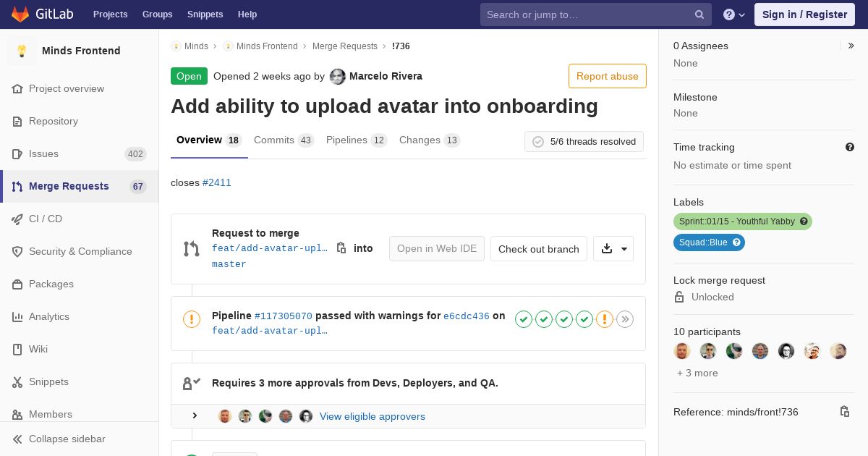
Task: Open Projects in top navigation
Action: (x=110, y=14)
